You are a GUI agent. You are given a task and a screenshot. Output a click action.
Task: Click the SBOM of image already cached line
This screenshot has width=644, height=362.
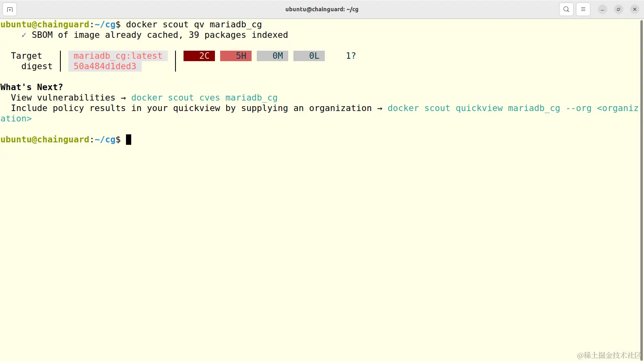click(x=155, y=35)
